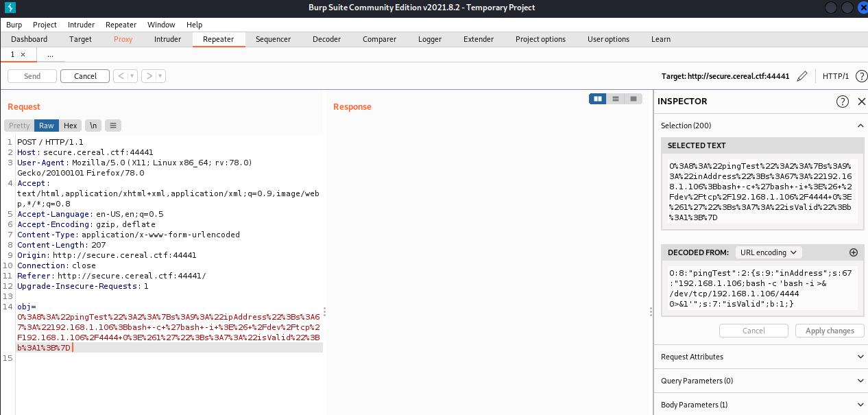The height and width of the screenshot is (415, 868).
Task: Open the User options tab
Action: coord(608,39)
